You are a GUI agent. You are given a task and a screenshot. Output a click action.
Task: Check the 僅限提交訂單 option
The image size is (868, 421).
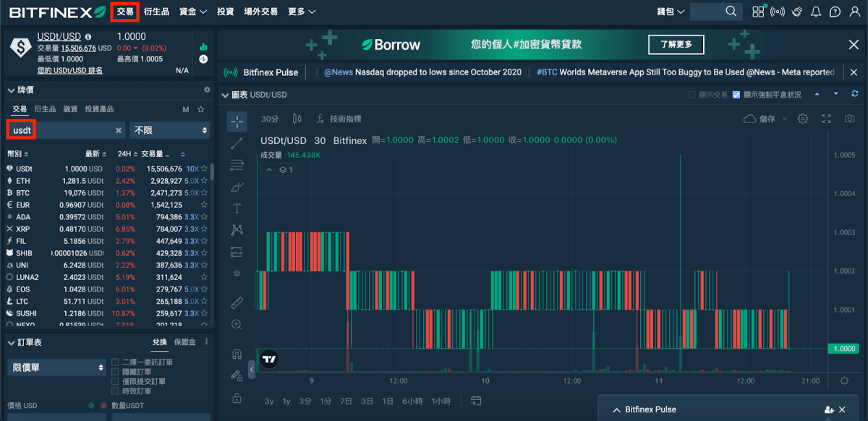(x=115, y=381)
